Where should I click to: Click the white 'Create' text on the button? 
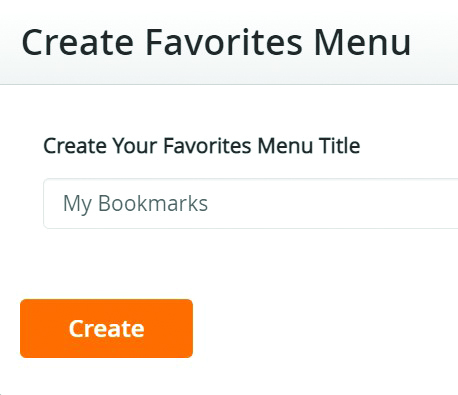(106, 329)
